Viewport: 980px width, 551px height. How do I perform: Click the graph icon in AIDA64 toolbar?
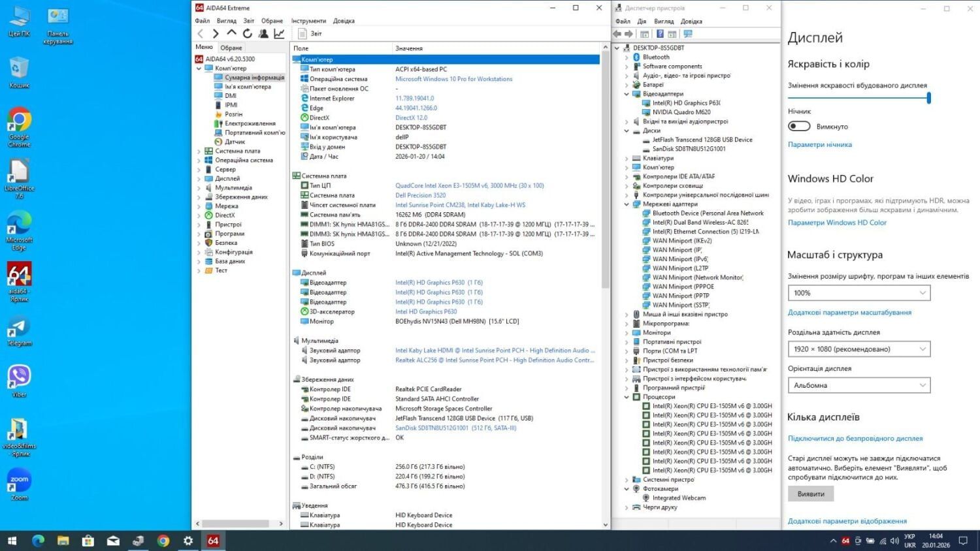(279, 33)
